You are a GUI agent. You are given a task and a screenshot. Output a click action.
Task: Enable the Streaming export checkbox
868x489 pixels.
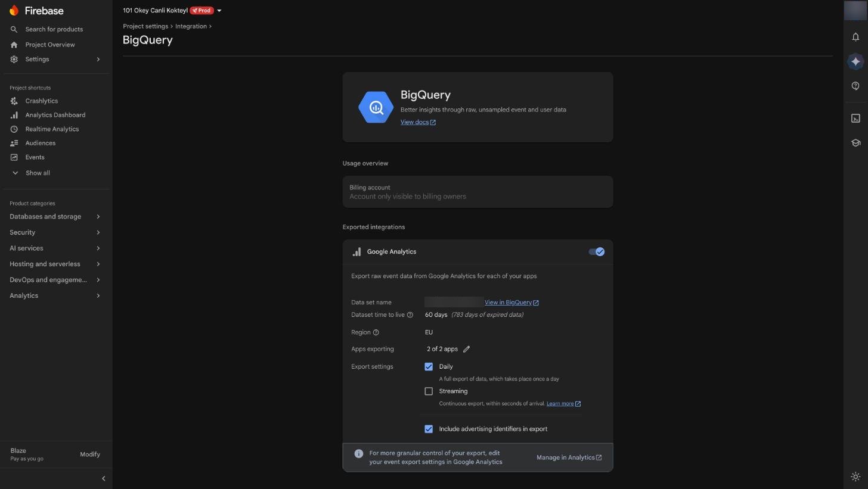point(429,391)
